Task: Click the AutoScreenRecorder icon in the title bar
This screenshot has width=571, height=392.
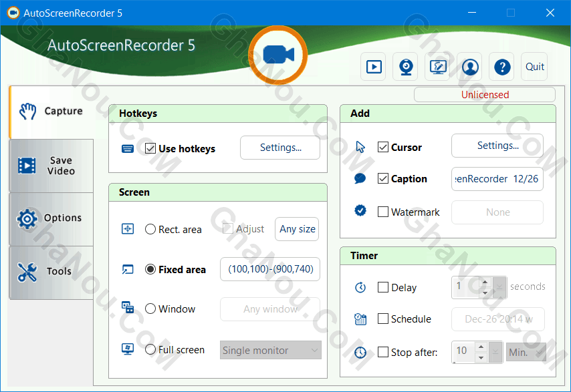Action: [x=13, y=13]
